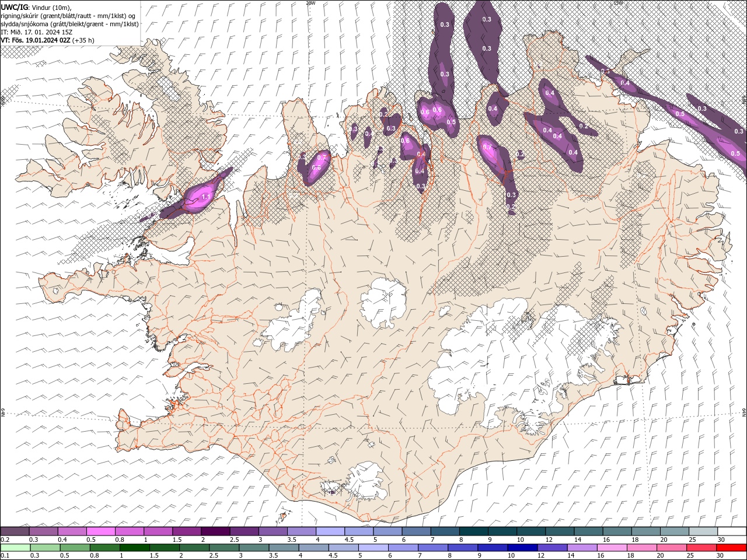Click the '20W' longitude label
Viewport: 747px width, 560px height.
tap(310, 3)
